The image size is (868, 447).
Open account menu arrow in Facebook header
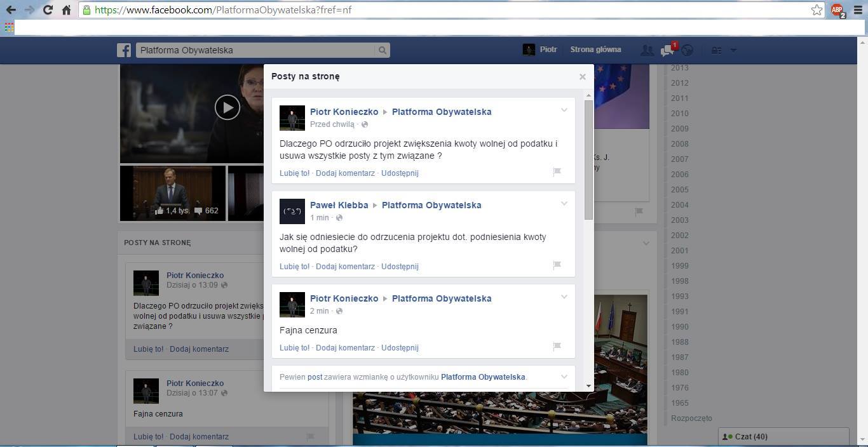click(x=733, y=50)
